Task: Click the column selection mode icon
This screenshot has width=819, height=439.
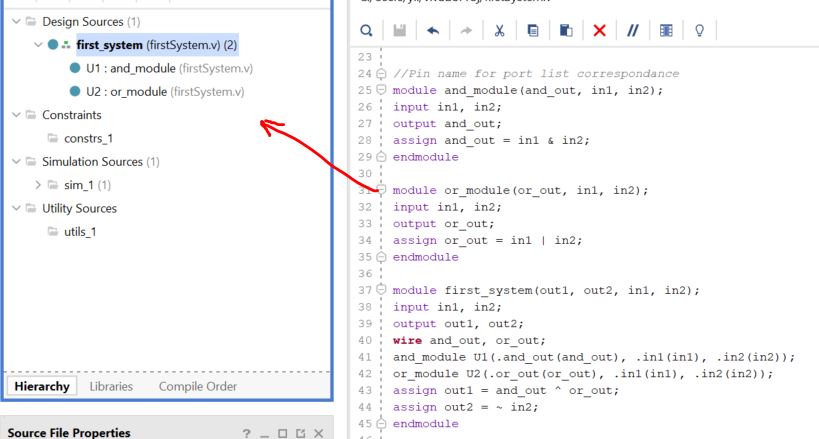Action: (x=666, y=31)
